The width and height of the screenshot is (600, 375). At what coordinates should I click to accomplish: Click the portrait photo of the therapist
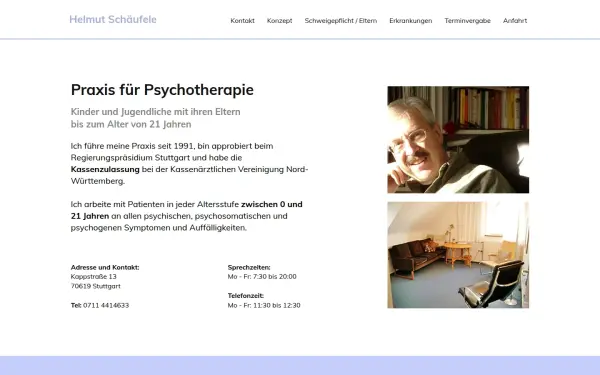click(x=458, y=140)
